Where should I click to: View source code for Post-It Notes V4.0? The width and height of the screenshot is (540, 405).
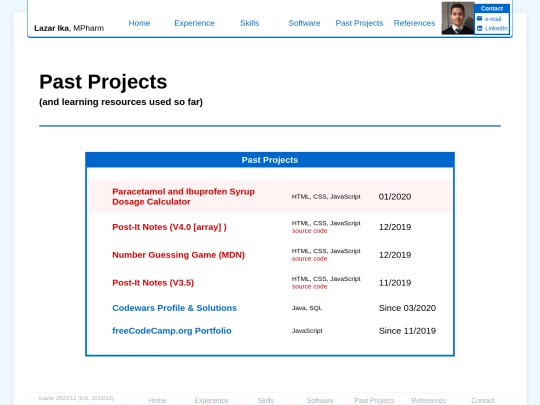pos(309,231)
